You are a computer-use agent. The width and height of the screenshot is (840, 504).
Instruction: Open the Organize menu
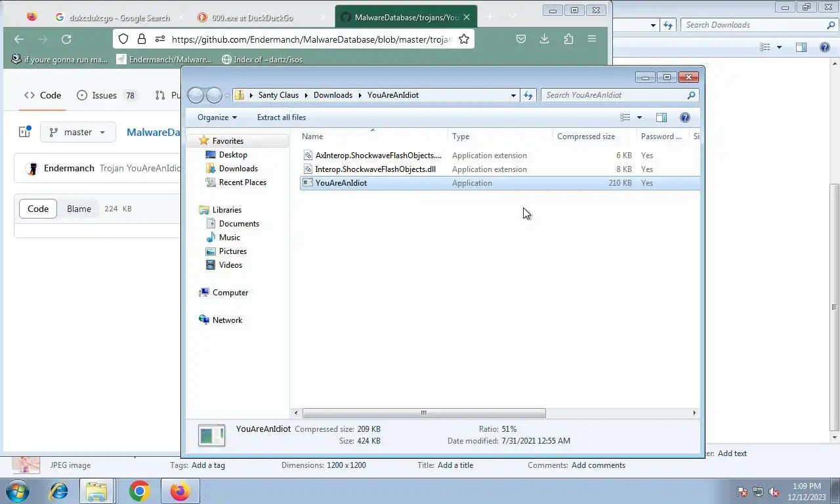coord(217,117)
